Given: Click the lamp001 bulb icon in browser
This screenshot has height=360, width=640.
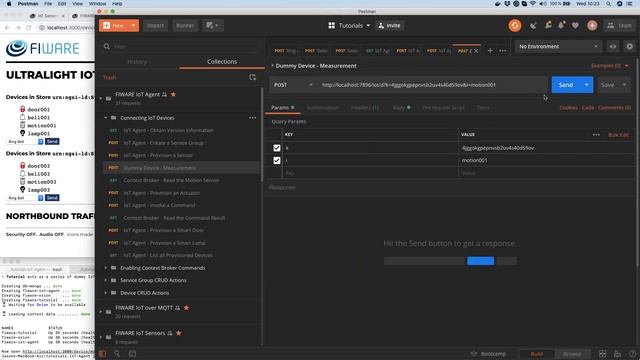Looking at the screenshot, I should point(22,133).
